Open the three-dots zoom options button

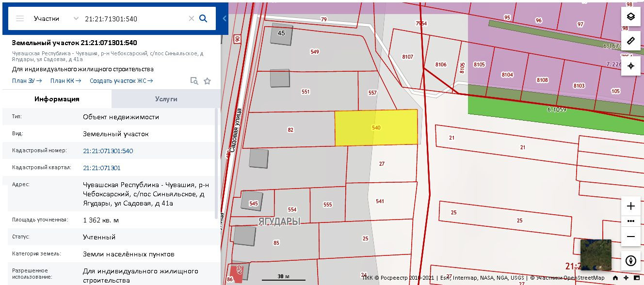pos(631,221)
